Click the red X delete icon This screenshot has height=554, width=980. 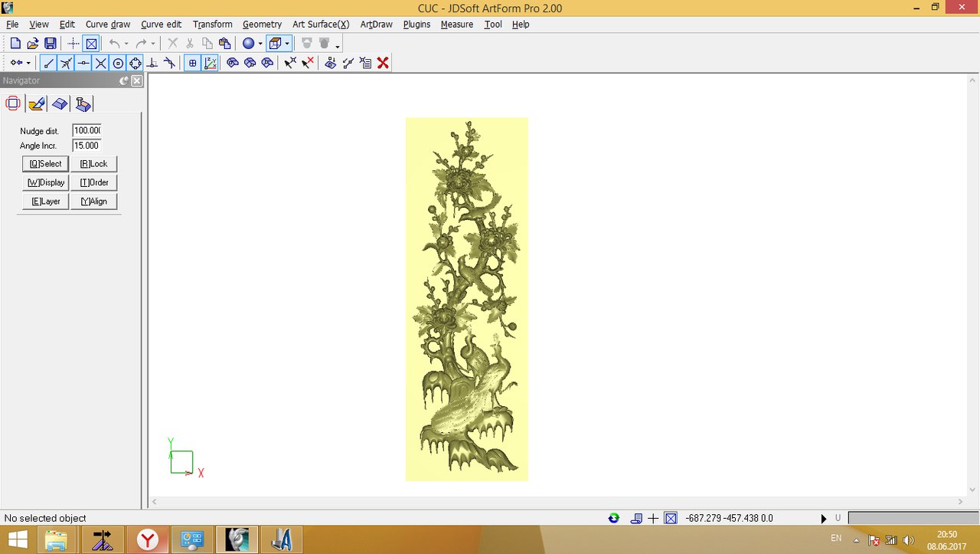383,63
